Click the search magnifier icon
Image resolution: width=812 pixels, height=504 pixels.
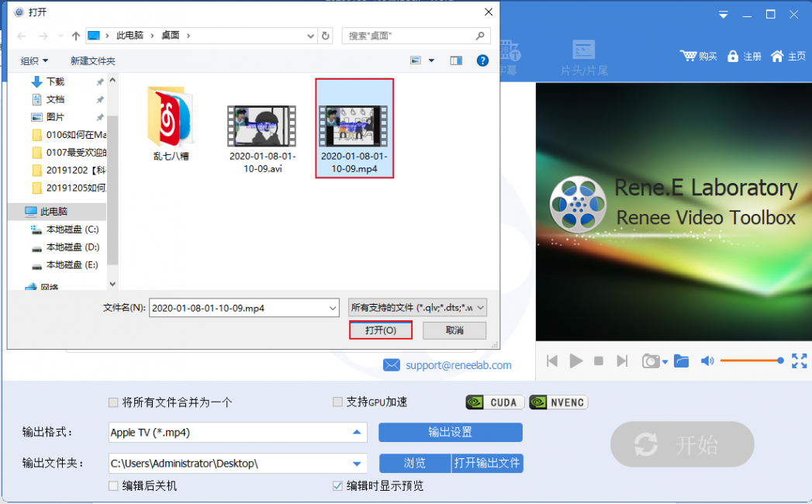tap(480, 36)
